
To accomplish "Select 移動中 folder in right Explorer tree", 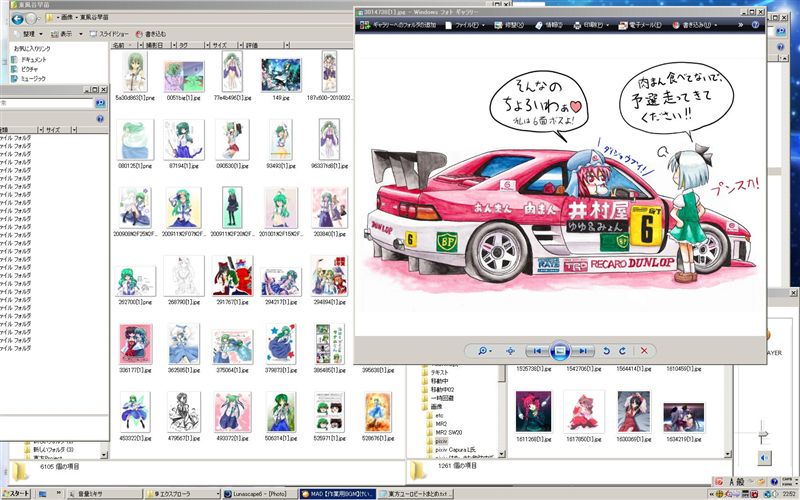I will [x=435, y=381].
